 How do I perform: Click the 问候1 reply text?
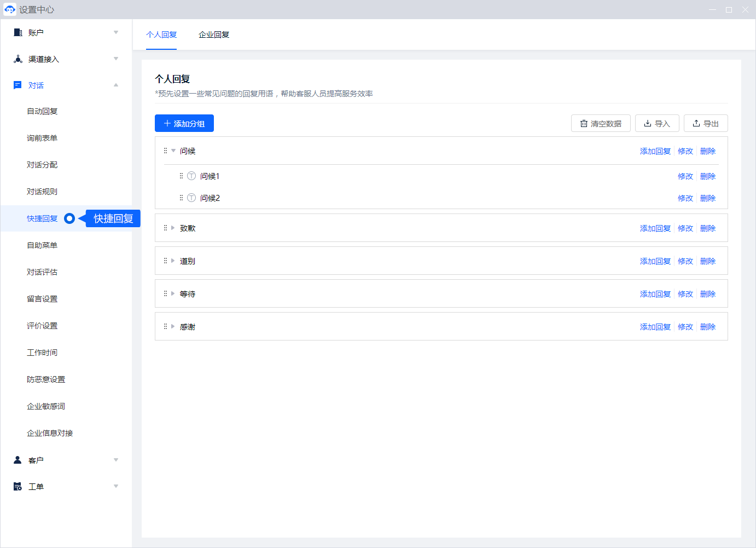point(210,176)
